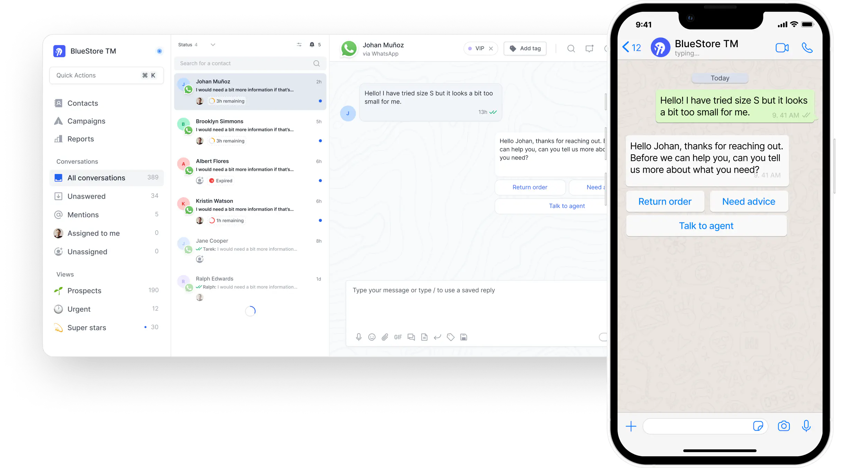Click the Return order button in chat
The image size is (868, 468).
click(x=529, y=187)
